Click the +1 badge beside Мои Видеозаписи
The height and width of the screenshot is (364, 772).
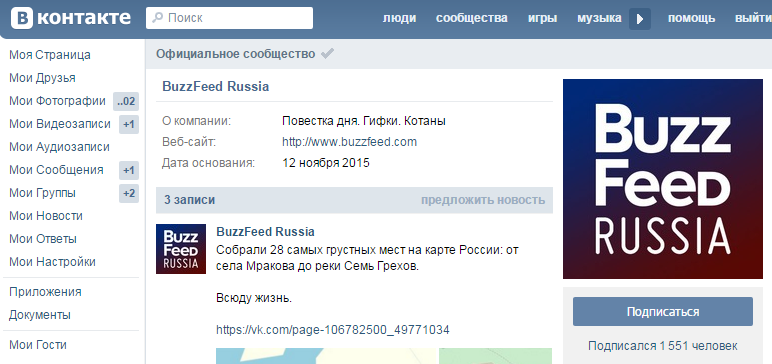coord(129,125)
